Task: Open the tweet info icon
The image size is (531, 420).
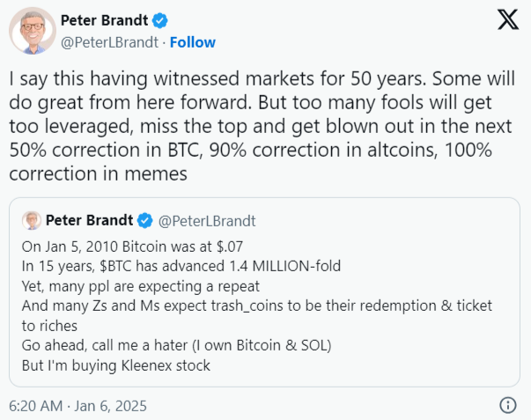Action: tap(507, 406)
